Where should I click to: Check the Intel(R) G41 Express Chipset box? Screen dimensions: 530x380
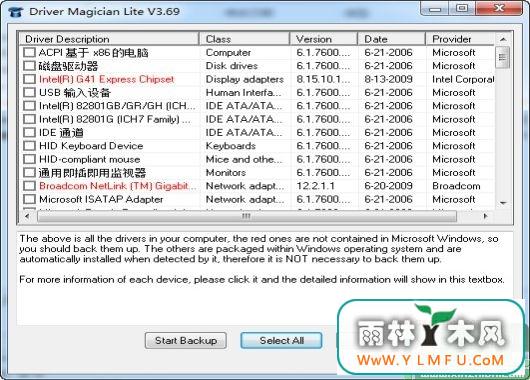click(29, 79)
